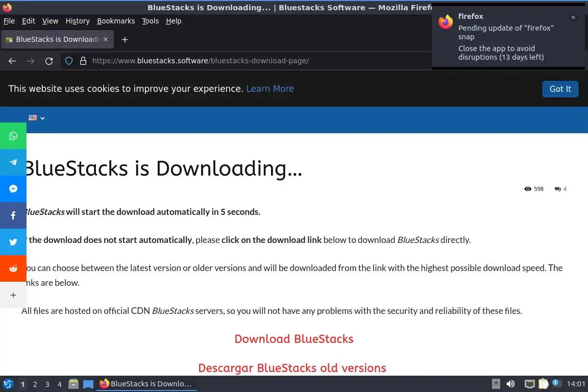Open the Bookmarks menu
This screenshot has width=588, height=392.
click(x=116, y=21)
